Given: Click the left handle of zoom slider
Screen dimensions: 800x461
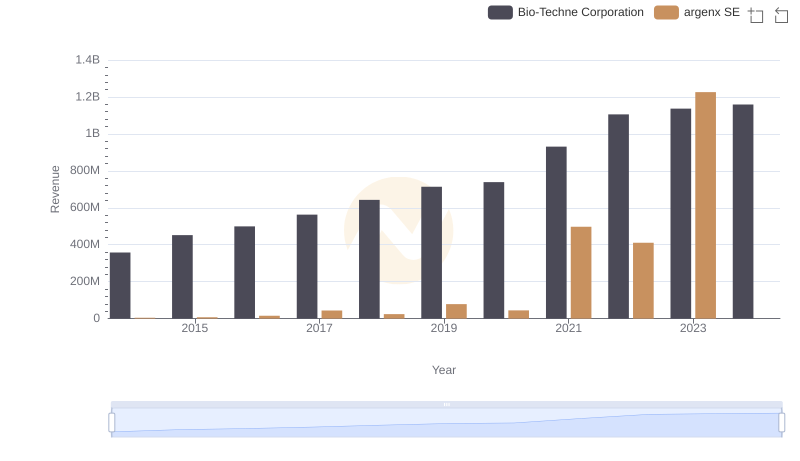Looking at the screenshot, I should point(112,423).
